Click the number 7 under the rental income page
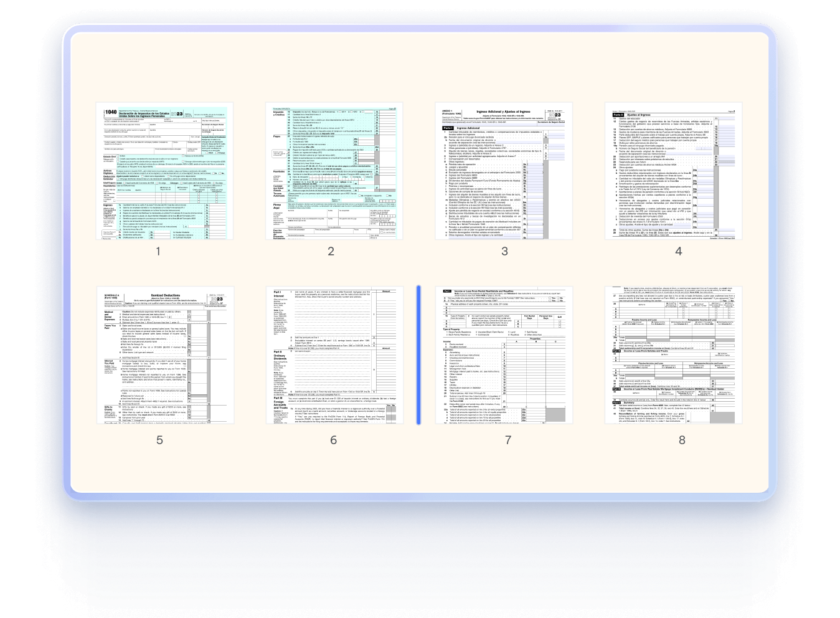Image resolution: width=840 pixels, height=618 pixels. pos(509,440)
